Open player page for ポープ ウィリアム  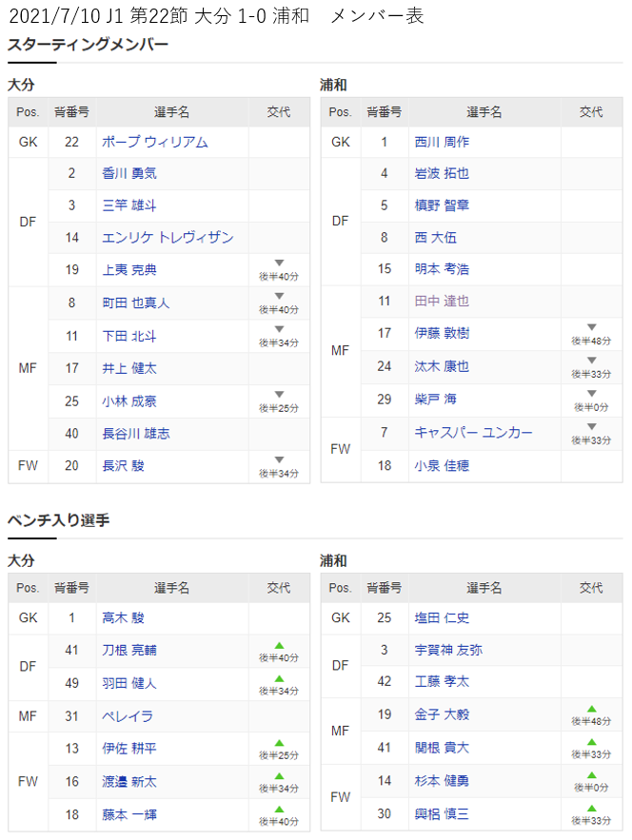[x=155, y=142]
